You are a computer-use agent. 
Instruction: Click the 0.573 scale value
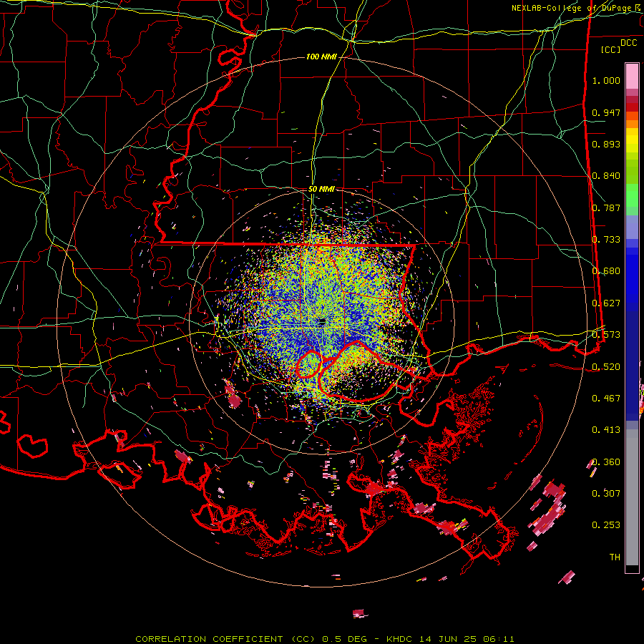click(606, 335)
